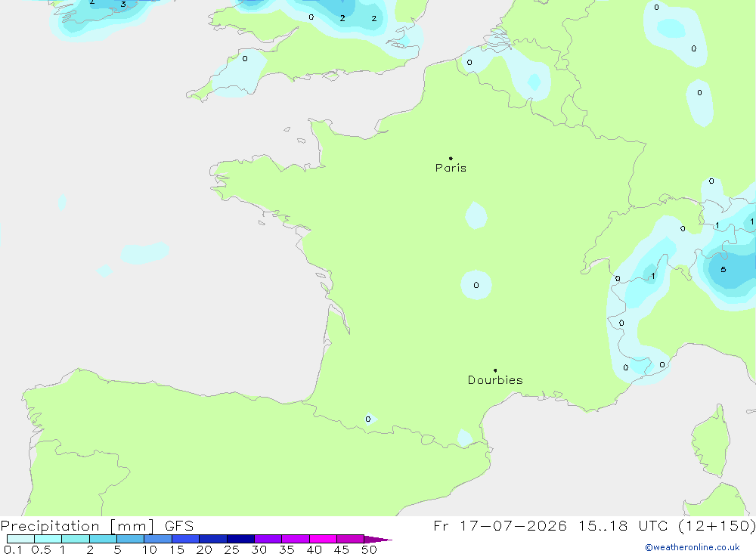Click the '5' precipitation value over Italy
This screenshot has height=554, width=756.
[x=723, y=270]
